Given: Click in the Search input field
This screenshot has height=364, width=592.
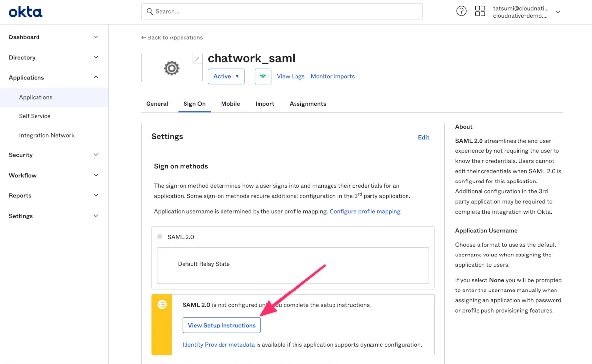Looking at the screenshot, I should 286,11.
